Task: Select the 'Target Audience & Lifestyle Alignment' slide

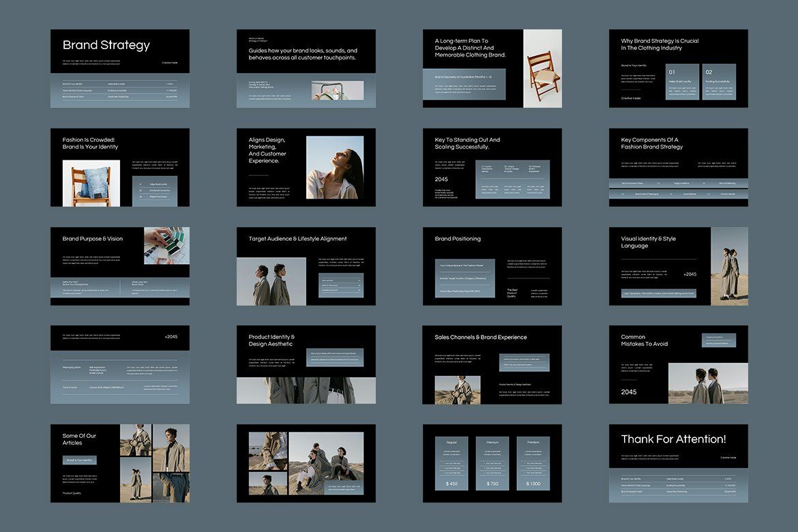Action: click(x=306, y=266)
